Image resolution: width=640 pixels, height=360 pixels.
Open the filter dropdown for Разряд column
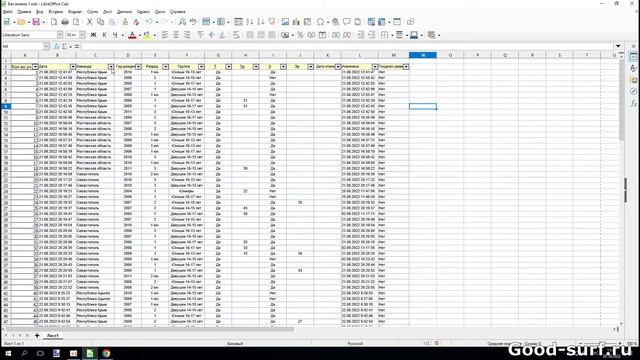(165, 67)
